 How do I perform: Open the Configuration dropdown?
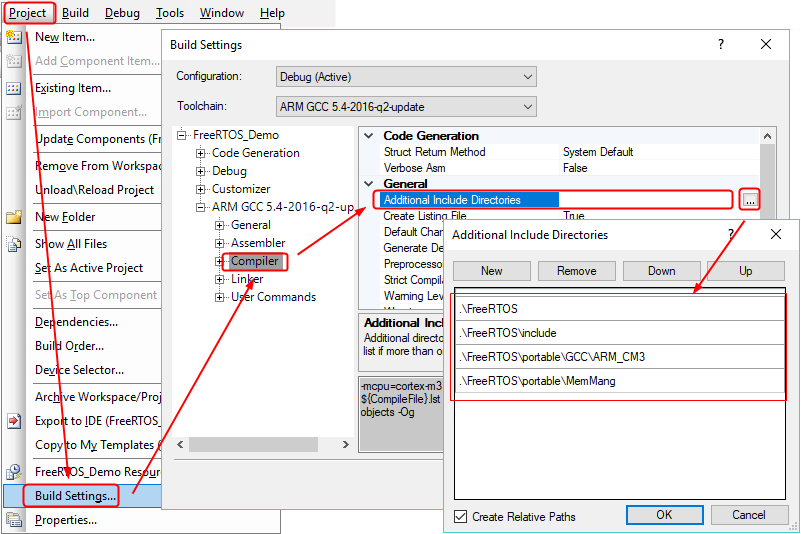[x=407, y=77]
